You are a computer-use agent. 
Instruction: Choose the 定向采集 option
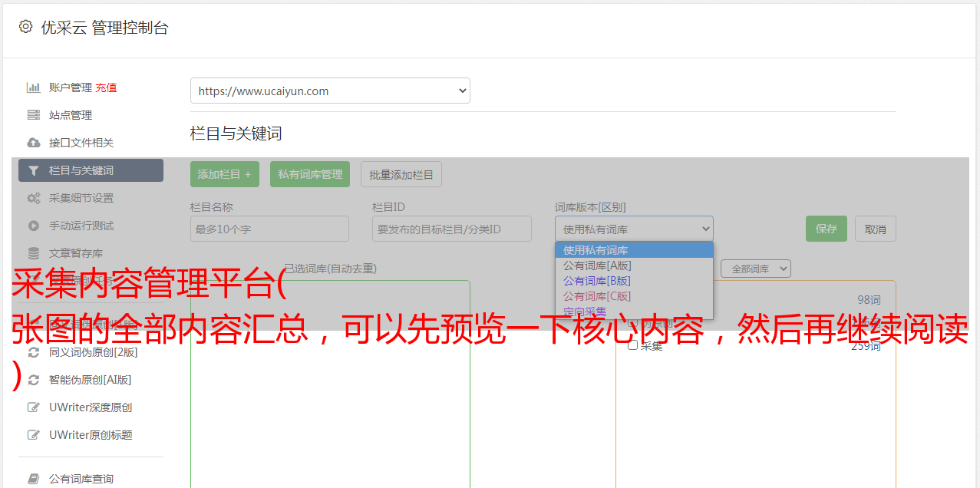tap(634, 312)
